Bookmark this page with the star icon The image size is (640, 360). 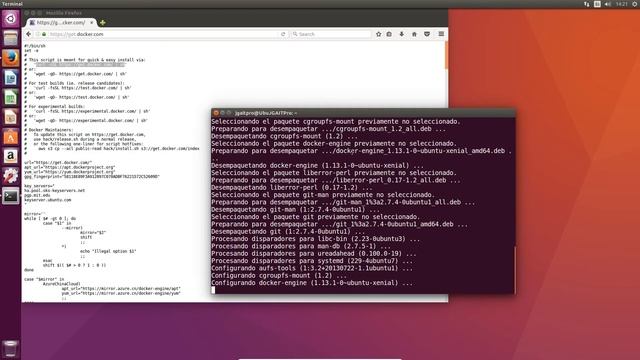[x=378, y=34]
